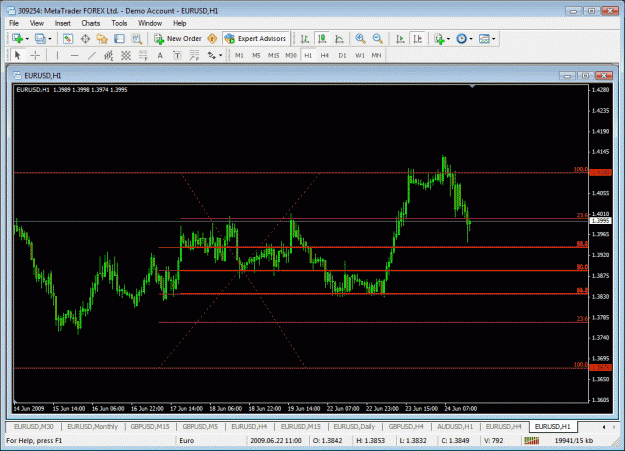Click the New Order button
This screenshot has height=451, width=625.
[x=178, y=39]
